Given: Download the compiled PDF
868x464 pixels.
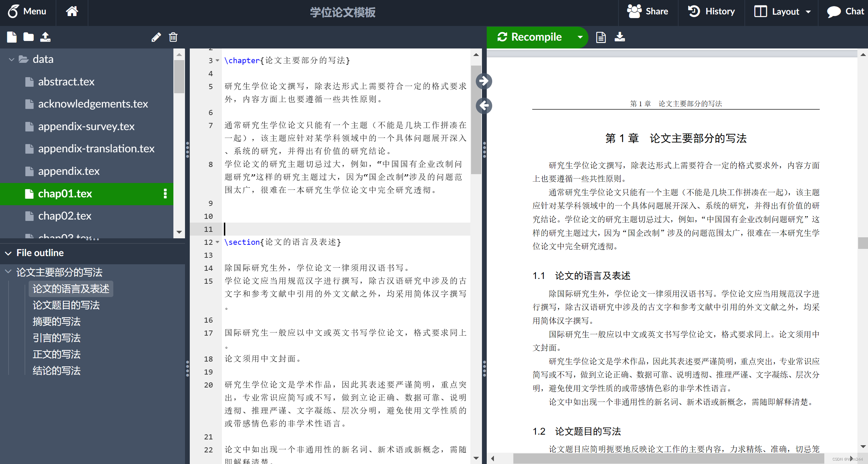Looking at the screenshot, I should click(x=620, y=37).
